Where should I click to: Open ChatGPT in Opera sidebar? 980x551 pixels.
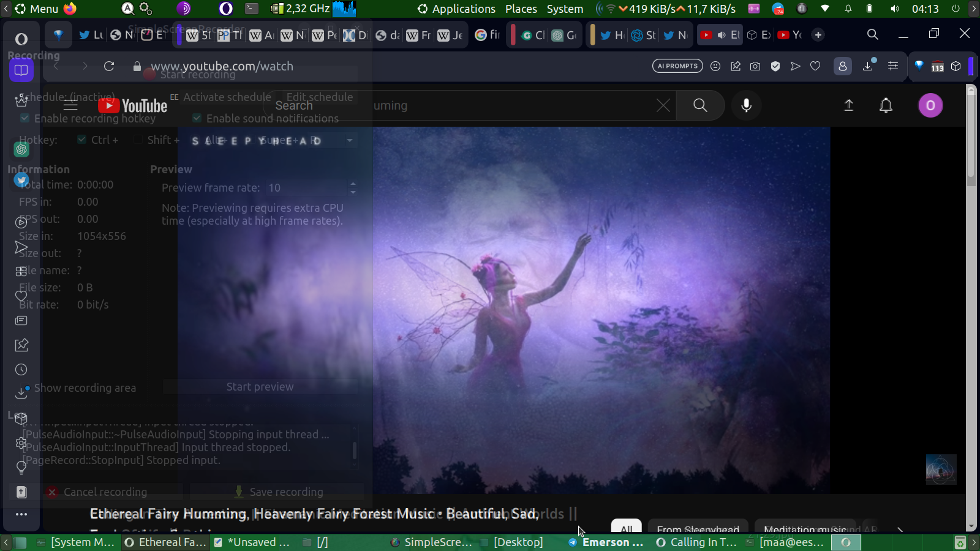[x=21, y=149]
